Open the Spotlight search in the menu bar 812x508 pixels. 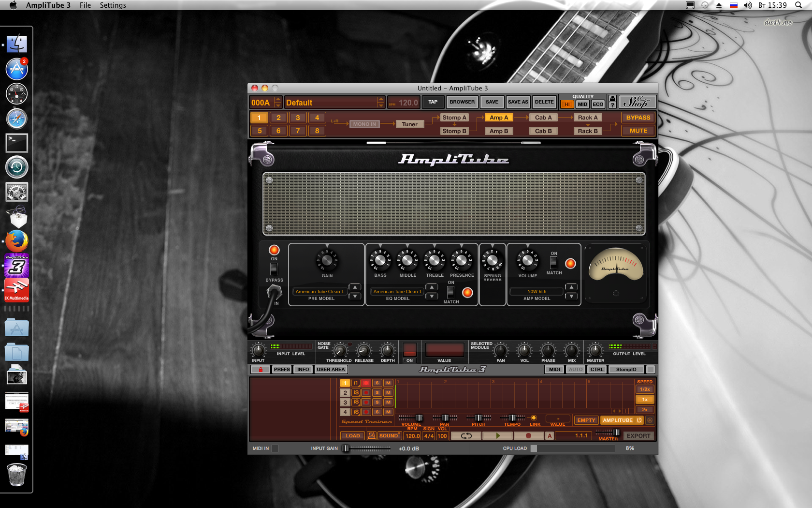pos(798,5)
